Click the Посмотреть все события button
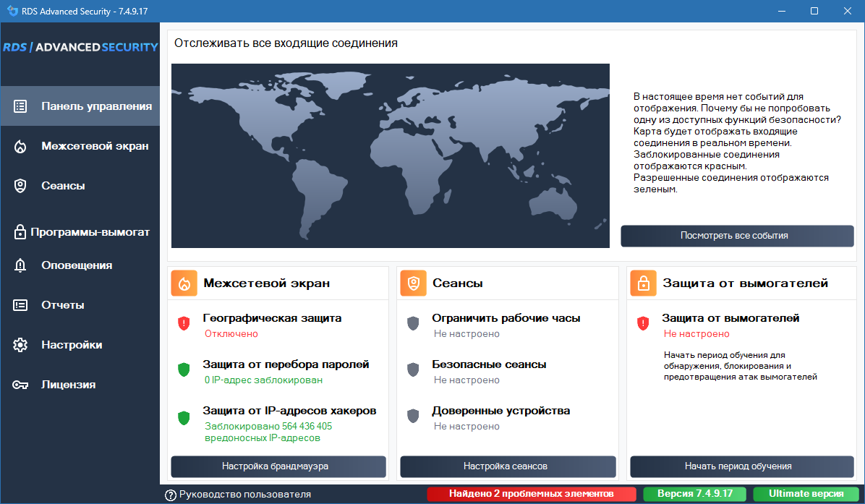The width and height of the screenshot is (865, 504). [737, 236]
